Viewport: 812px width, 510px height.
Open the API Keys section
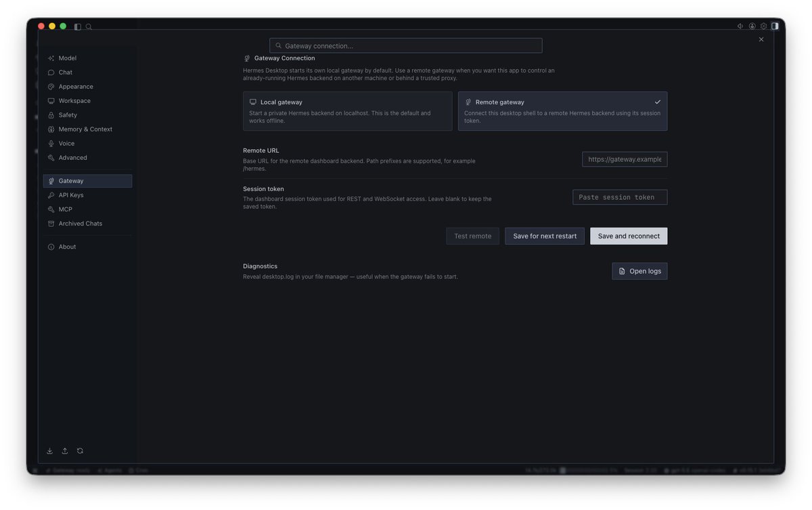pos(87,195)
